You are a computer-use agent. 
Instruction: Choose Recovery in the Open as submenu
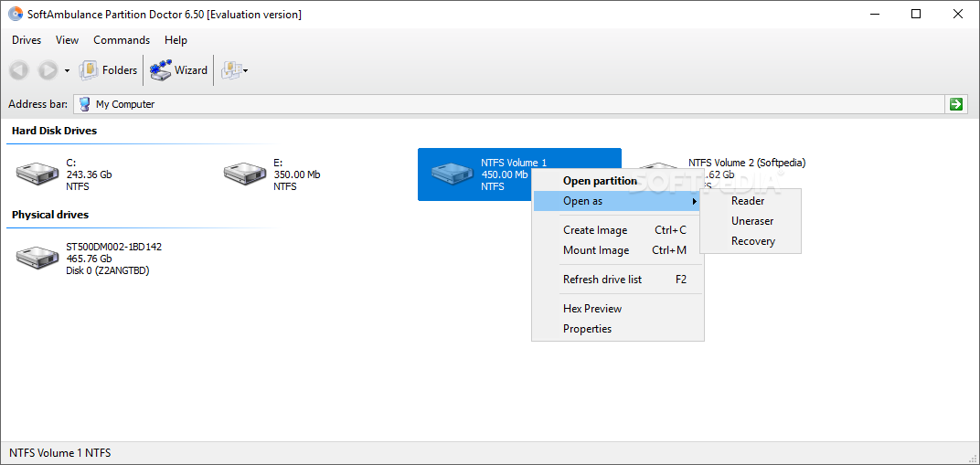[750, 241]
